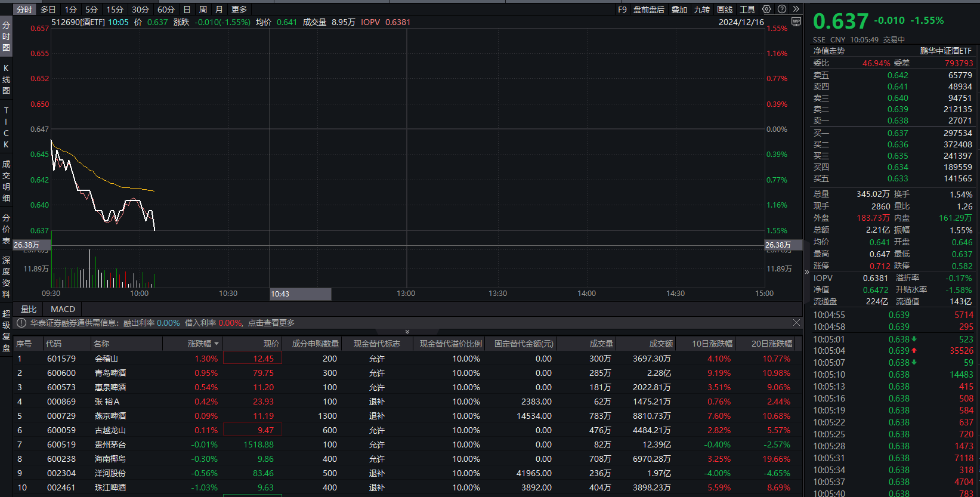Open K线图 from left sidebar
Image resolution: width=980 pixels, height=497 pixels.
coord(6,79)
